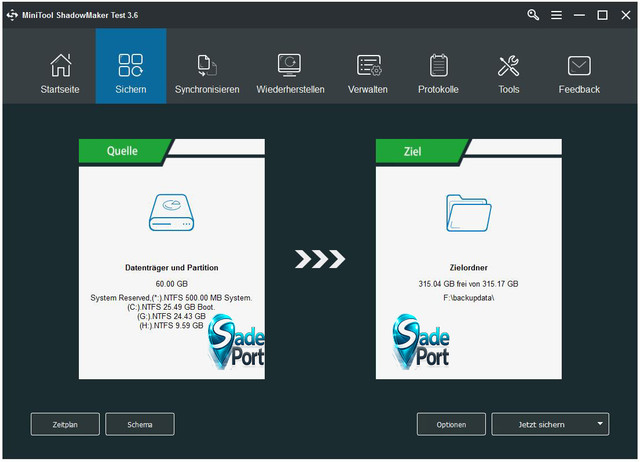Screen dimensions: 640x462
Task: Go to the Wiederherstellen restore tab
Action: (x=290, y=73)
